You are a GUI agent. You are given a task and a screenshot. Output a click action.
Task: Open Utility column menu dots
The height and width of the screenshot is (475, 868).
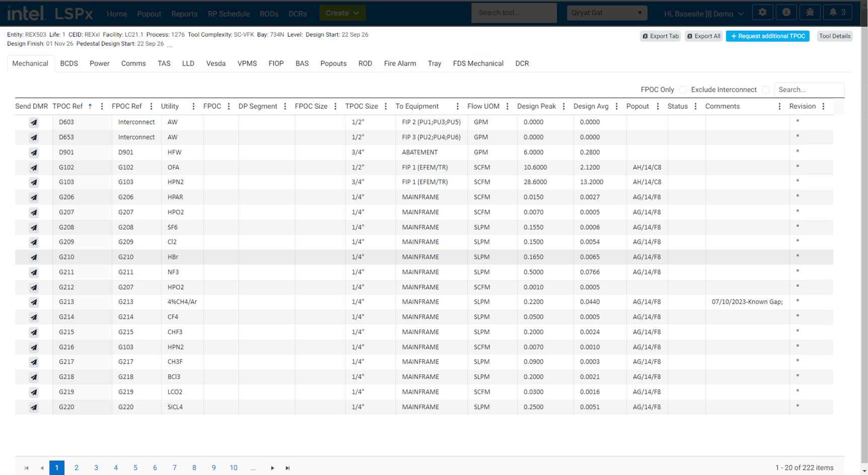pyautogui.click(x=193, y=106)
